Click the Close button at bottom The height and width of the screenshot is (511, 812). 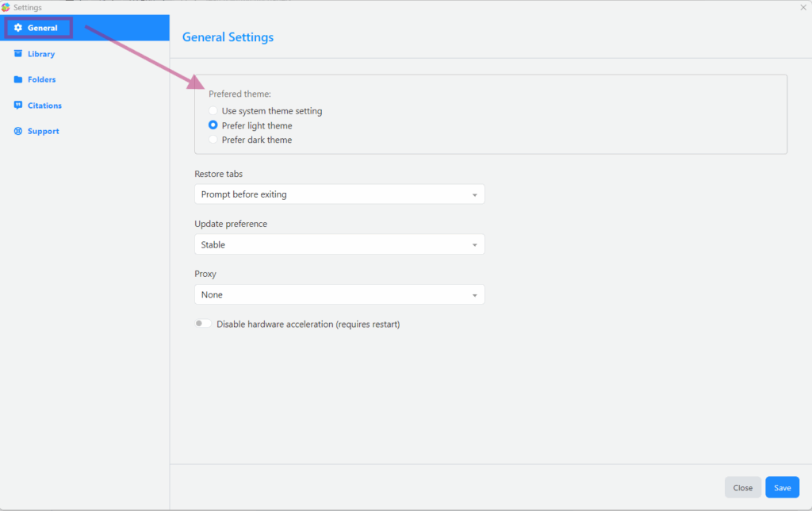point(742,487)
